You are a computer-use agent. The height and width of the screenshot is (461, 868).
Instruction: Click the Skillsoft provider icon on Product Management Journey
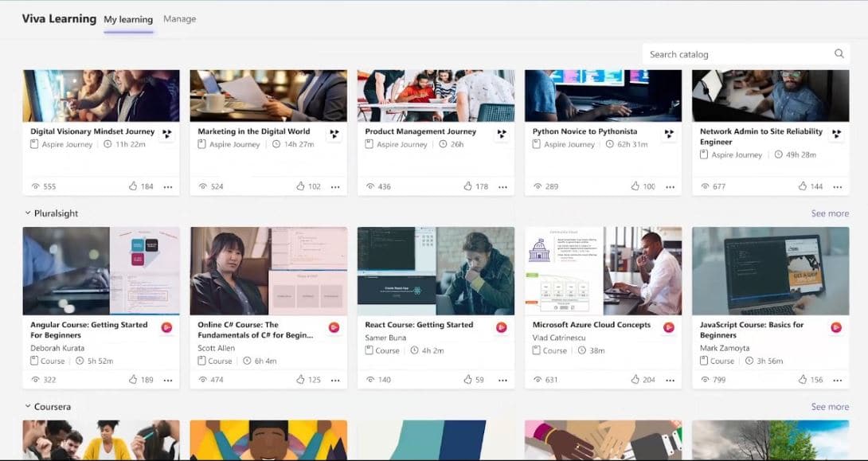point(502,135)
